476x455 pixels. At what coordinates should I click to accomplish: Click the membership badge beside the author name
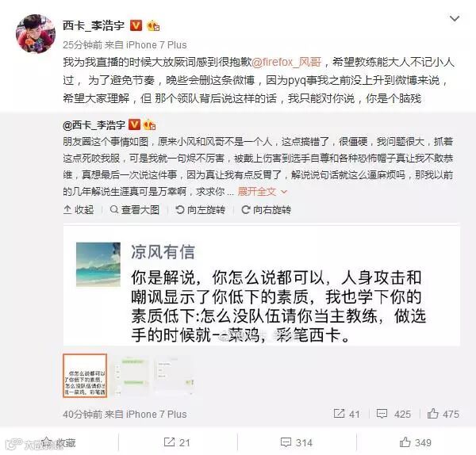[x=153, y=26]
